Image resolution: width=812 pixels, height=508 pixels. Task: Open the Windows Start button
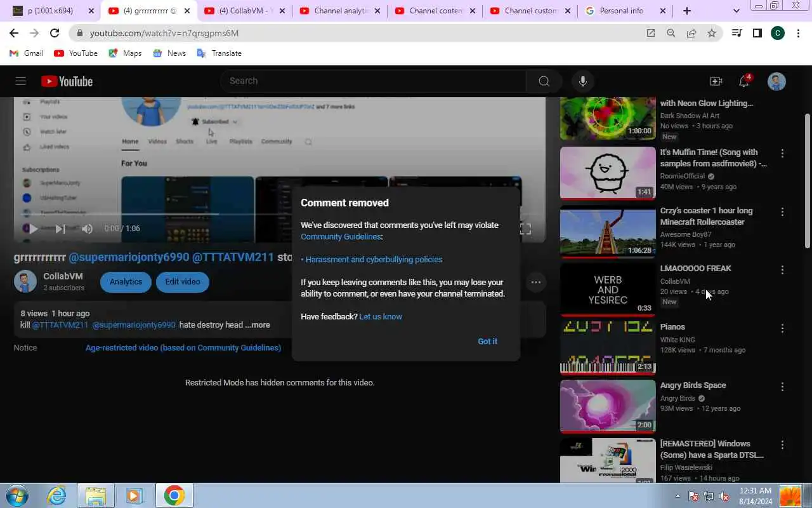coord(16,495)
